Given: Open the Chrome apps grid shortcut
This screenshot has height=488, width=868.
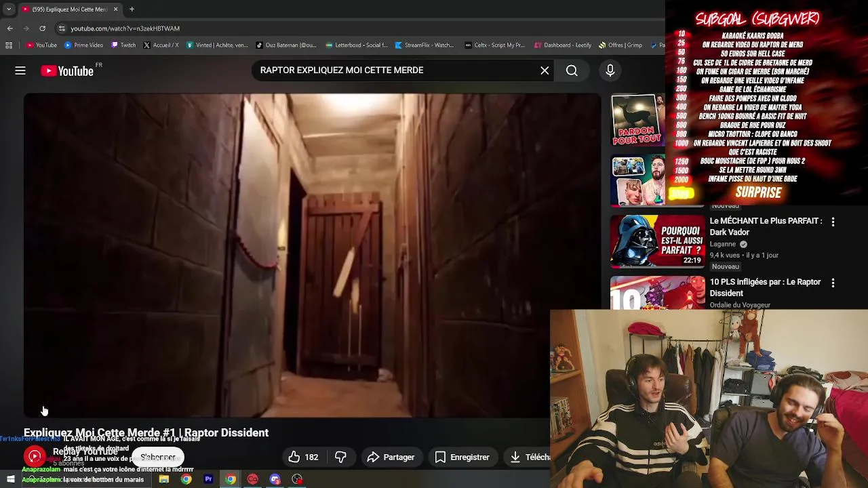Looking at the screenshot, I should [9, 45].
